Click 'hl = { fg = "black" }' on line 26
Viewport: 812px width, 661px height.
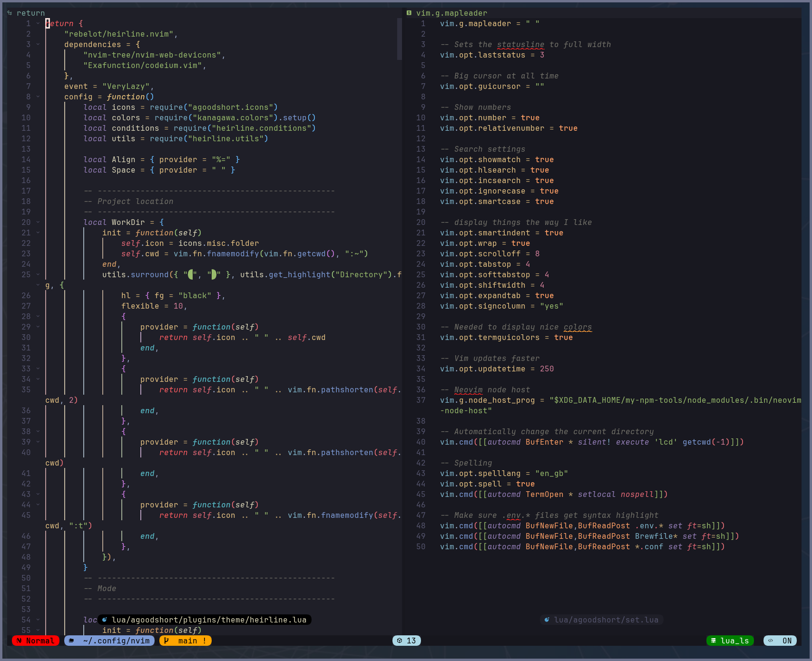[171, 295]
